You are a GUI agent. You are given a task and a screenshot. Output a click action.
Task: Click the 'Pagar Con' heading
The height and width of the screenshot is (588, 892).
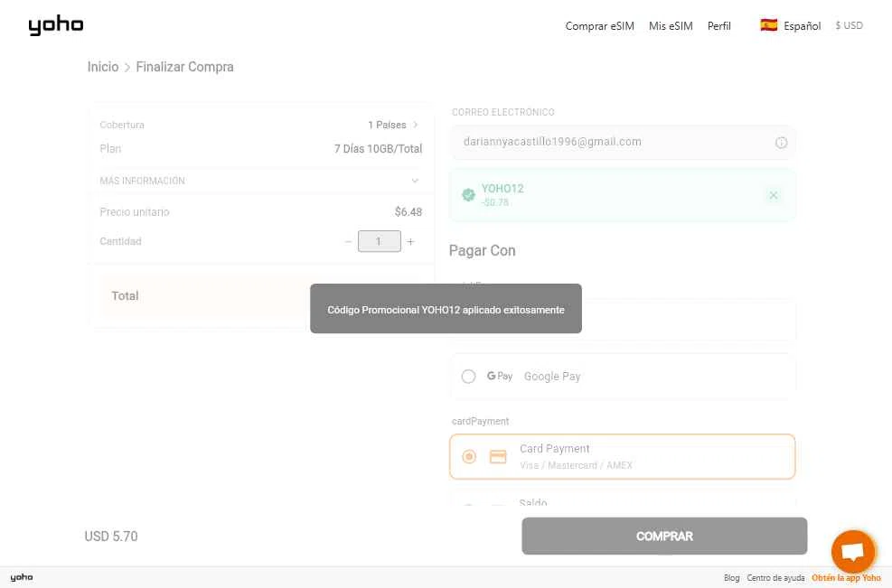point(482,251)
